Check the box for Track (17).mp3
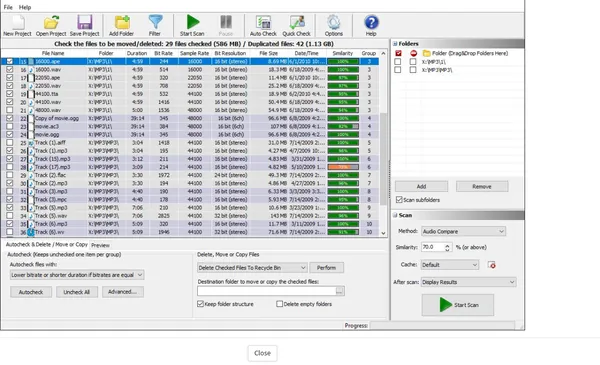 [10, 167]
